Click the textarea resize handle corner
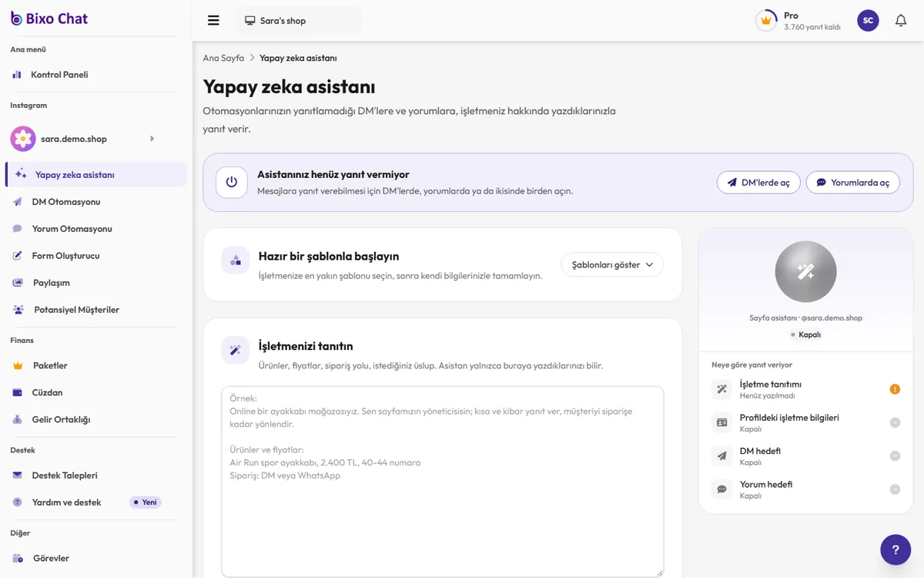 pyautogui.click(x=658, y=572)
